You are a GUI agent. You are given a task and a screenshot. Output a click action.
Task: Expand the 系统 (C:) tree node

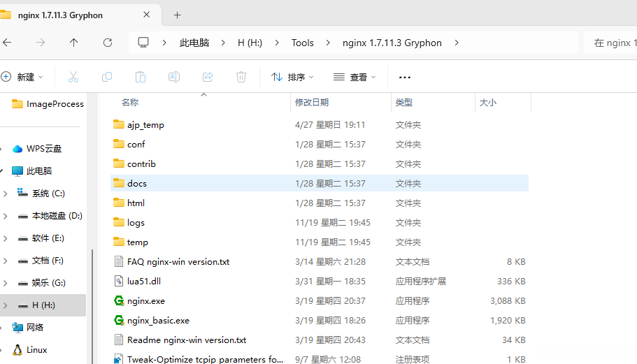[x=6, y=194]
